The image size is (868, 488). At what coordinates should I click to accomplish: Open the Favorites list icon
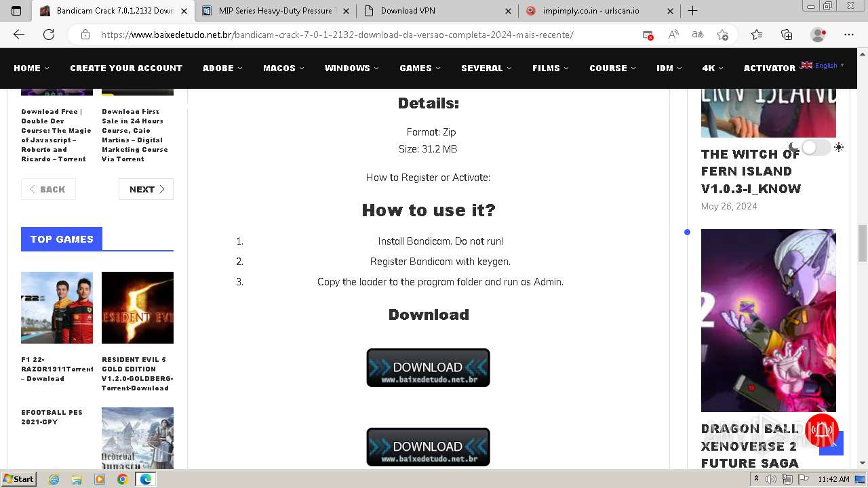point(757,35)
